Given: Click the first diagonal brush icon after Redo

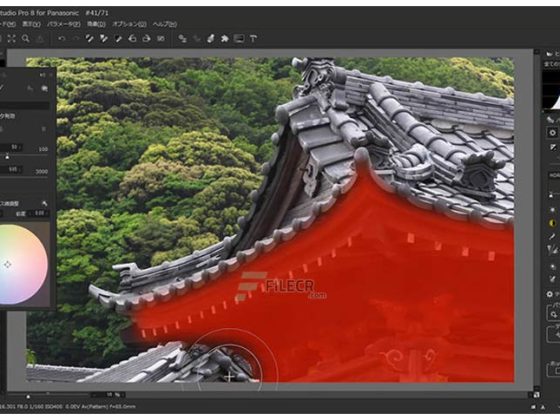Looking at the screenshot, I should [x=90, y=39].
